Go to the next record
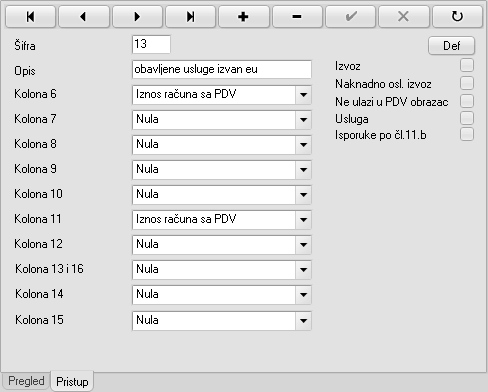 click(137, 16)
